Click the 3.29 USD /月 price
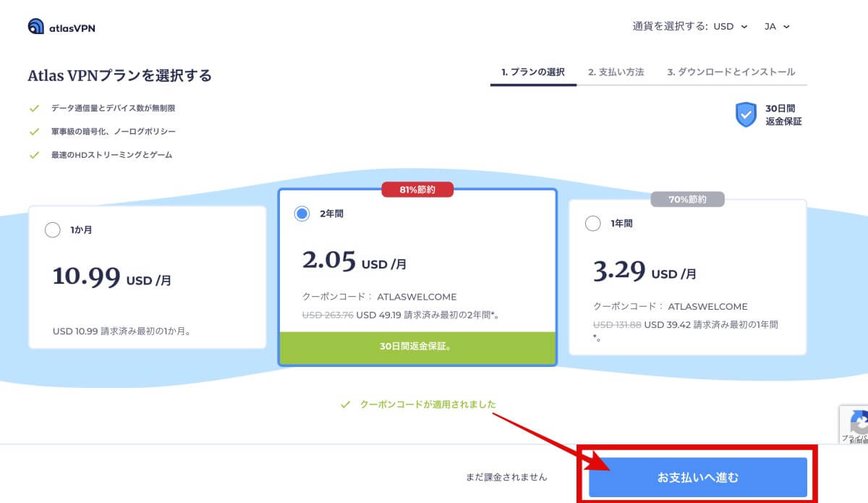 tap(645, 271)
